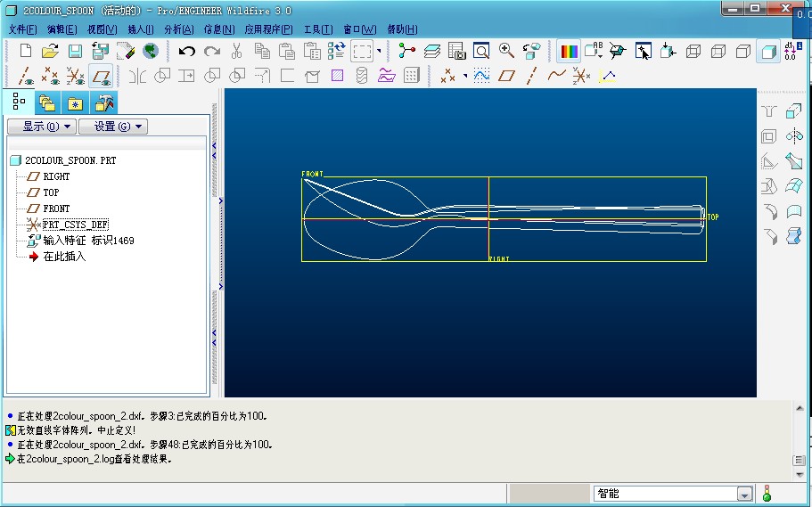Viewport: 812px width, 507px height.
Task: Open the annotation AB display dropdown
Action: pos(594,51)
